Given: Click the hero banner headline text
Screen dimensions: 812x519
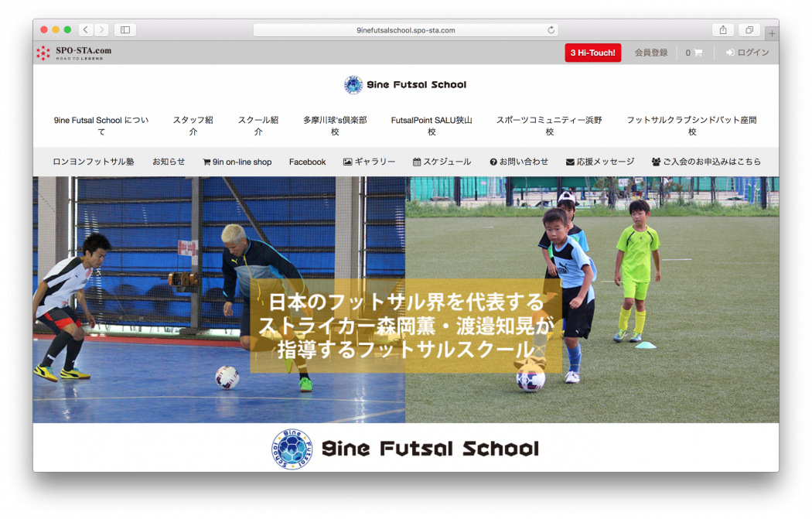Looking at the screenshot, I should [406, 326].
